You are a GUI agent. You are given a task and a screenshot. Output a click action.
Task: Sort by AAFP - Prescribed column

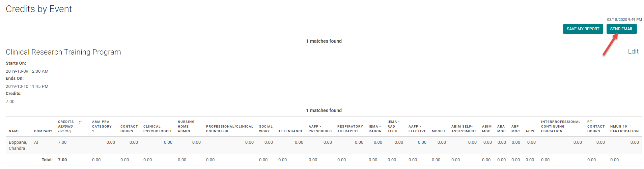coord(320,129)
